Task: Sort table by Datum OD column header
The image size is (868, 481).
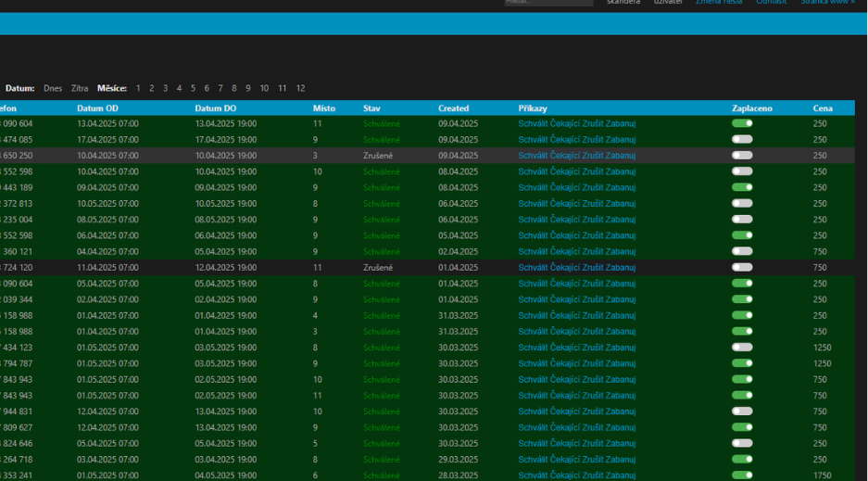Action: [x=97, y=108]
